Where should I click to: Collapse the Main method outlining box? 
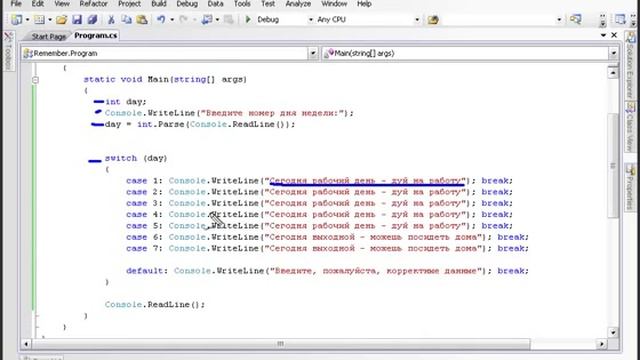coord(36,80)
